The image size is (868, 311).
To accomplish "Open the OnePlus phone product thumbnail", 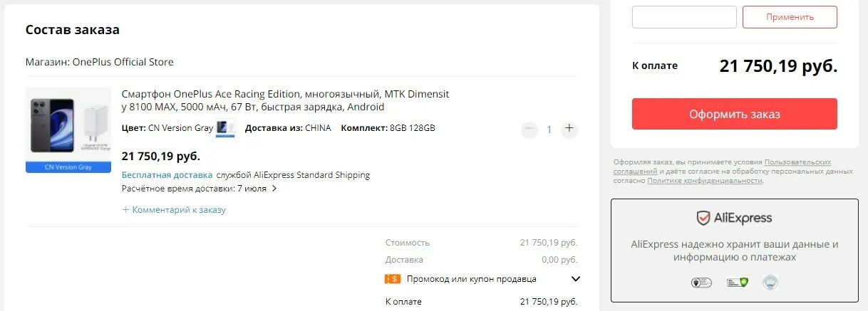I will [x=68, y=130].
